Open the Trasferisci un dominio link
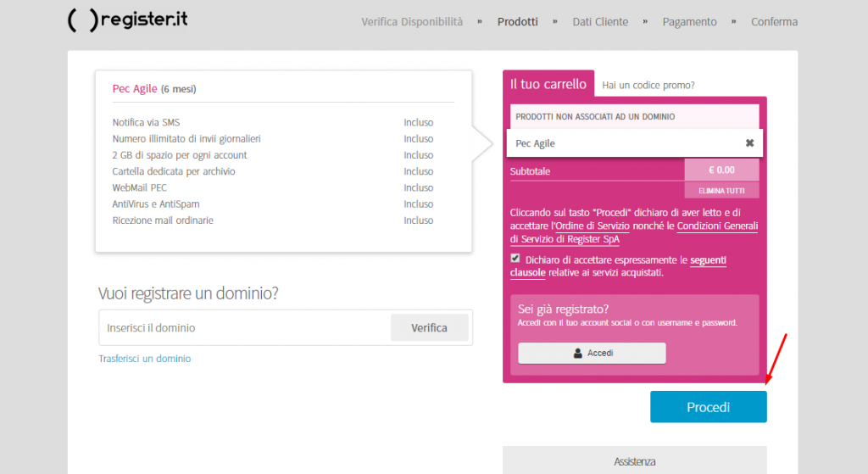Screen dimensions: 868x474 (x=145, y=359)
